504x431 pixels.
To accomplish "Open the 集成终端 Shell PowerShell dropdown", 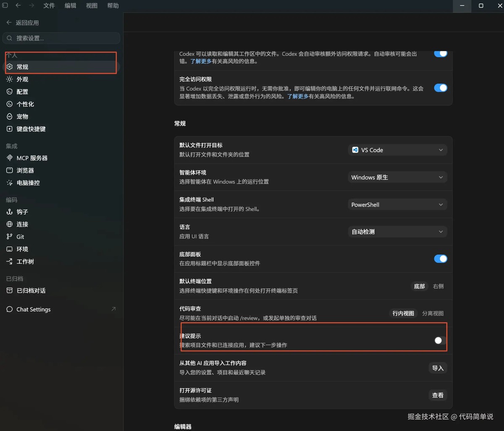I will click(397, 205).
